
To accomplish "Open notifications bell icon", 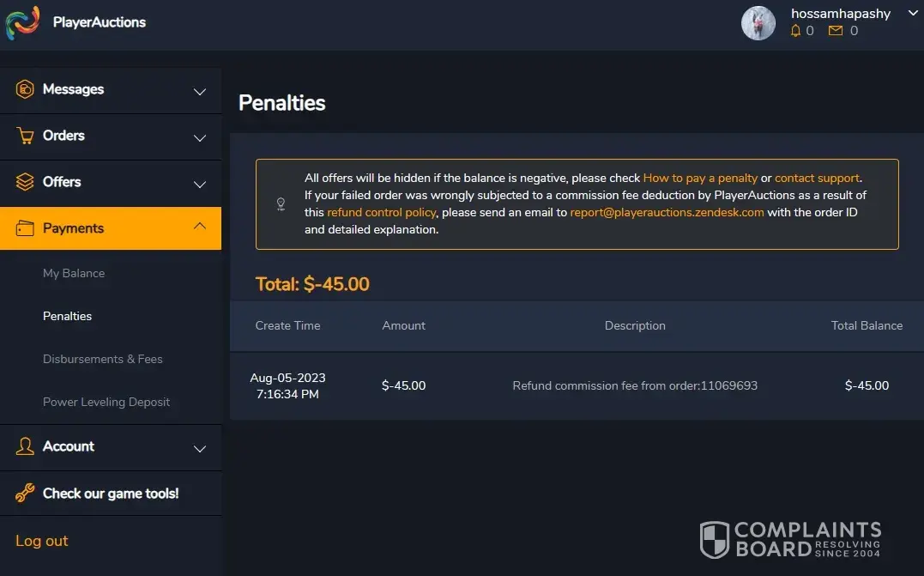I will click(x=795, y=31).
